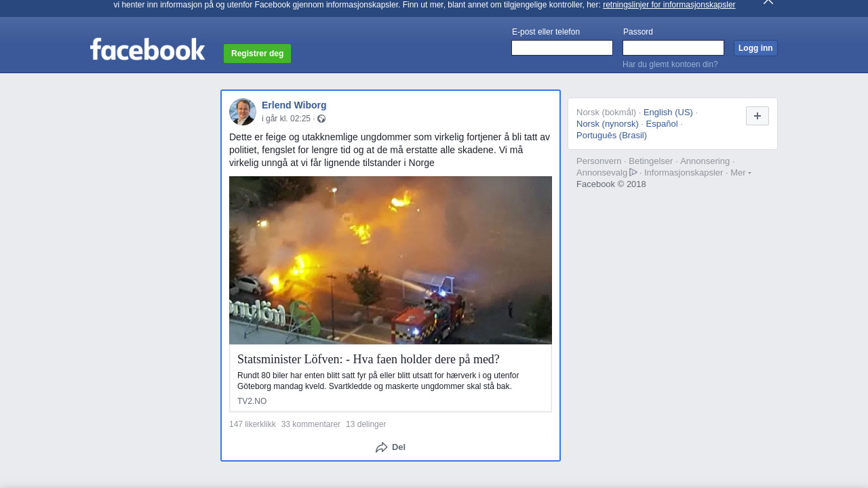Open the Personvern footer link
Image resolution: width=868 pixels, height=488 pixels.
tap(599, 161)
